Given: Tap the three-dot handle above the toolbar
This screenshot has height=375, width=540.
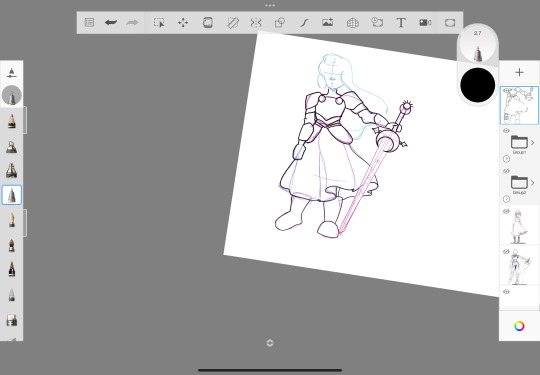Looking at the screenshot, I should [270, 6].
